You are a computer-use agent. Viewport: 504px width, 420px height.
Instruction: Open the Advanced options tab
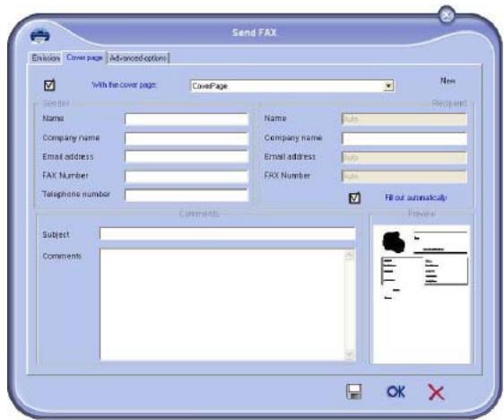[138, 58]
